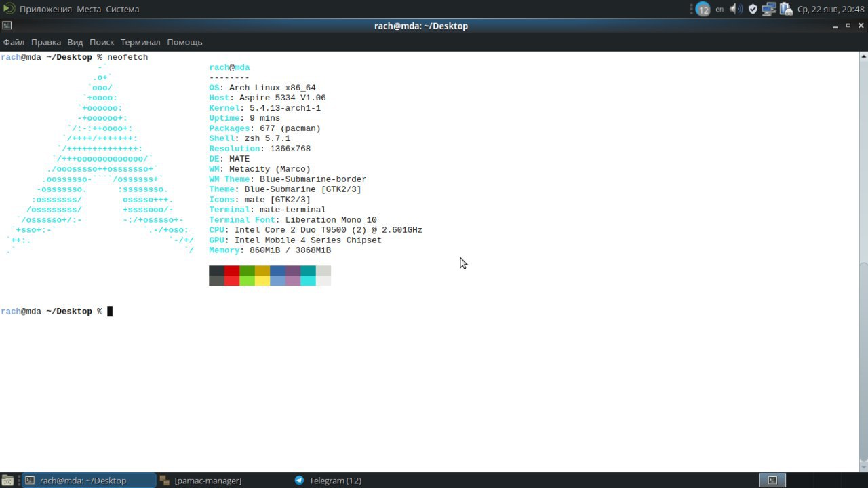Open the Поиск menu
The height and width of the screenshot is (488, 868).
click(102, 42)
